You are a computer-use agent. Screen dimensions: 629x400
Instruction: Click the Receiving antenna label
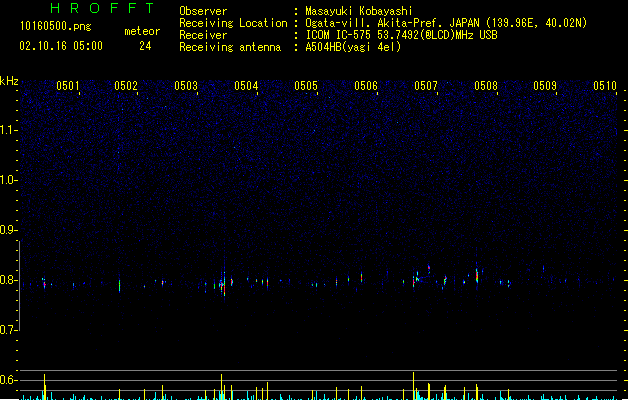230,47
